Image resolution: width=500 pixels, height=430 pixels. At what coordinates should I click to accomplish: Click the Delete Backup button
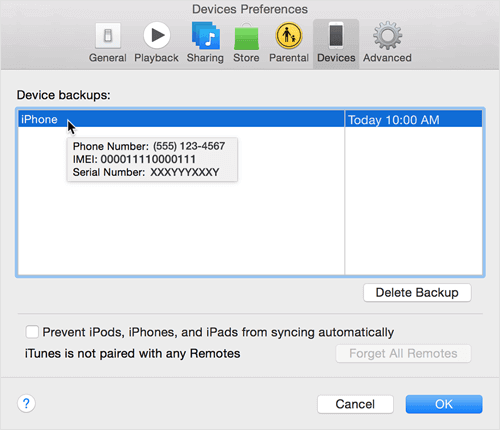coord(417,293)
